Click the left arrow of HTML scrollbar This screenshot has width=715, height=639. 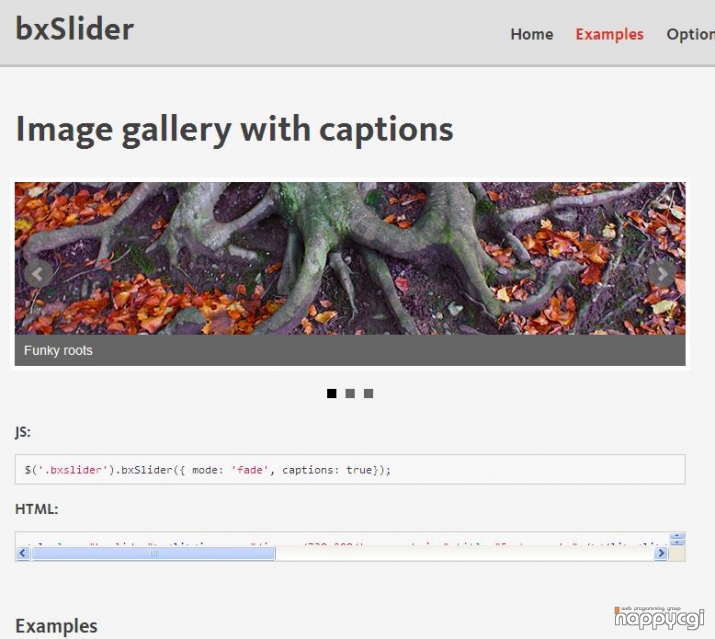23,553
